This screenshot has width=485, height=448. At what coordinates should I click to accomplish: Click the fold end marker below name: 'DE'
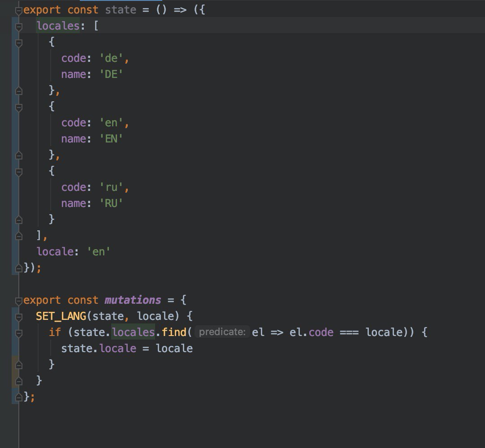[19, 91]
